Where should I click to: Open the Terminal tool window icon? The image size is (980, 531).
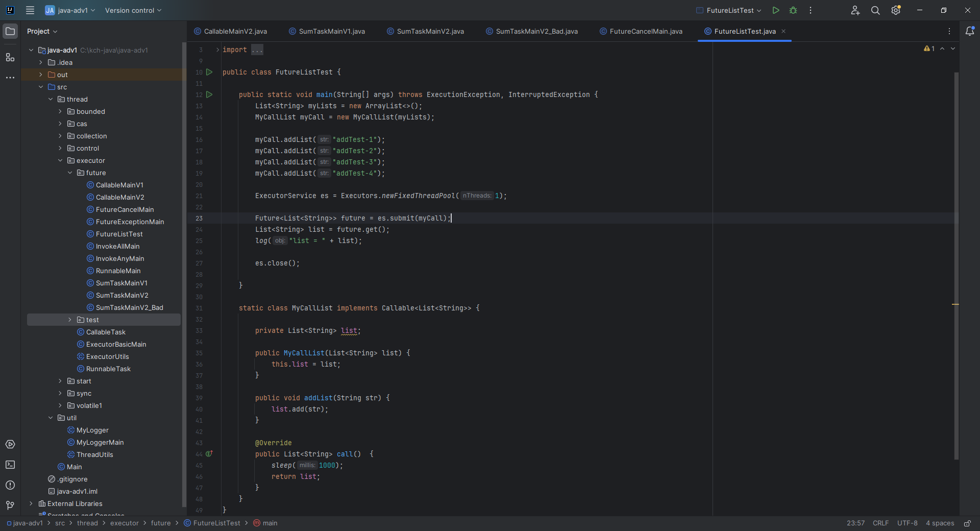coord(10,465)
